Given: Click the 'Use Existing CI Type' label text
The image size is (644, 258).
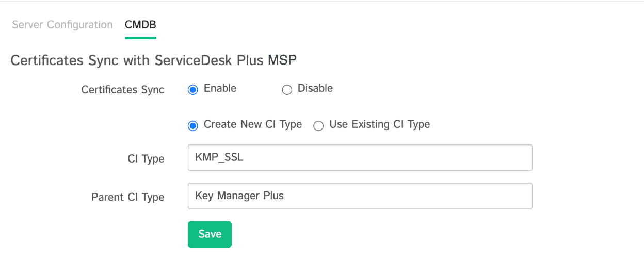Looking at the screenshot, I should click(x=379, y=124).
